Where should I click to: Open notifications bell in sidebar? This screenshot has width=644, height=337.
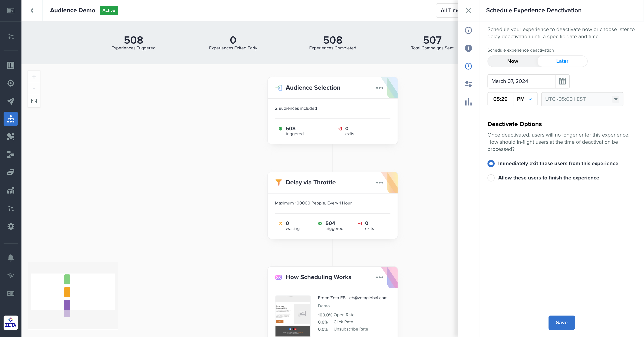11,258
